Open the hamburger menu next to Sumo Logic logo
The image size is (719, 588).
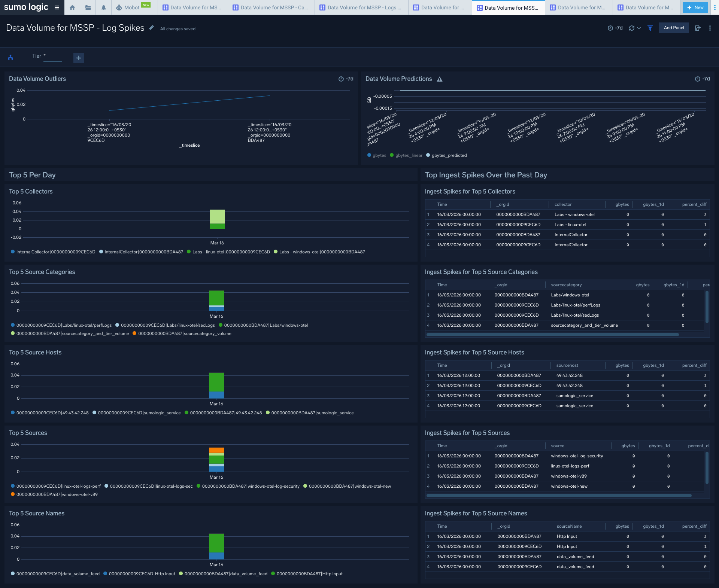click(x=57, y=7)
